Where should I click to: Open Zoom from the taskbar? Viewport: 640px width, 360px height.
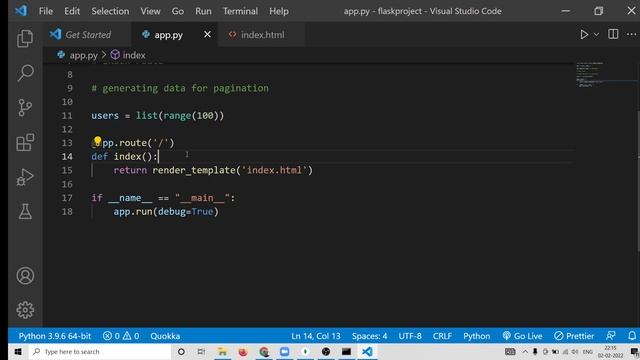click(x=284, y=351)
